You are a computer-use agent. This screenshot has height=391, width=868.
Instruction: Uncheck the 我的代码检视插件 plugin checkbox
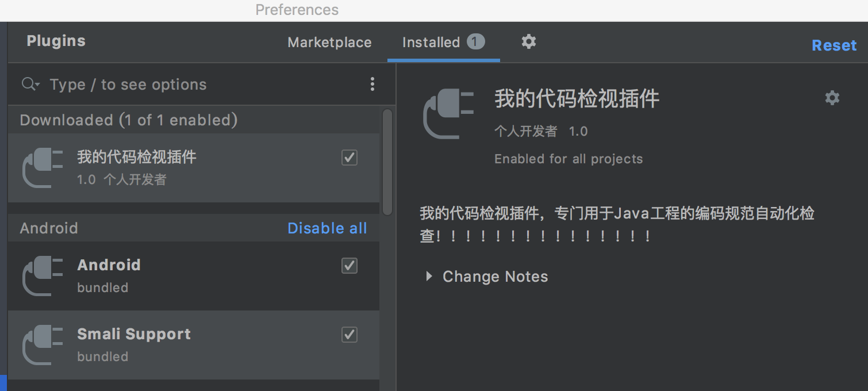(349, 158)
